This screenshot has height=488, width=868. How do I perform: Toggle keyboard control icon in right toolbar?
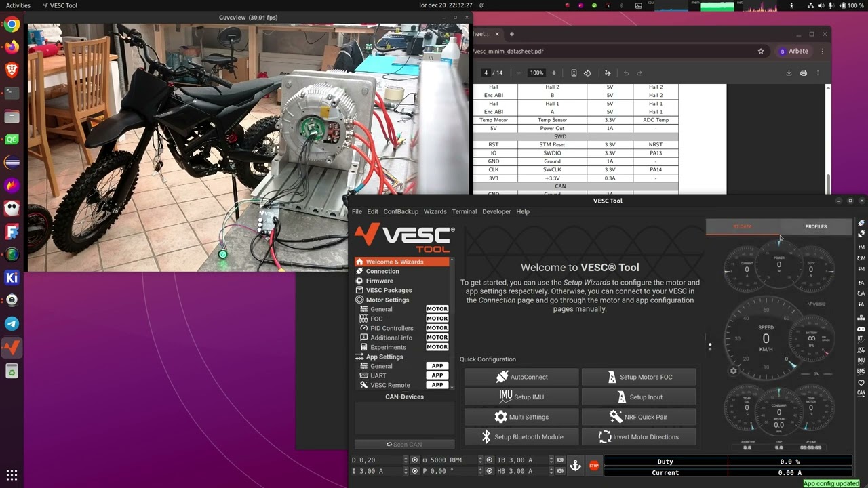pos(861,317)
